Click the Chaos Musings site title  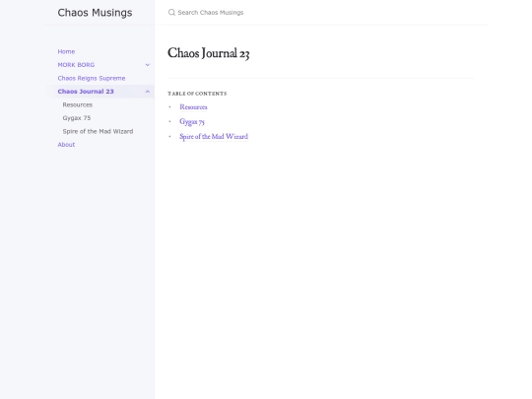[95, 13]
